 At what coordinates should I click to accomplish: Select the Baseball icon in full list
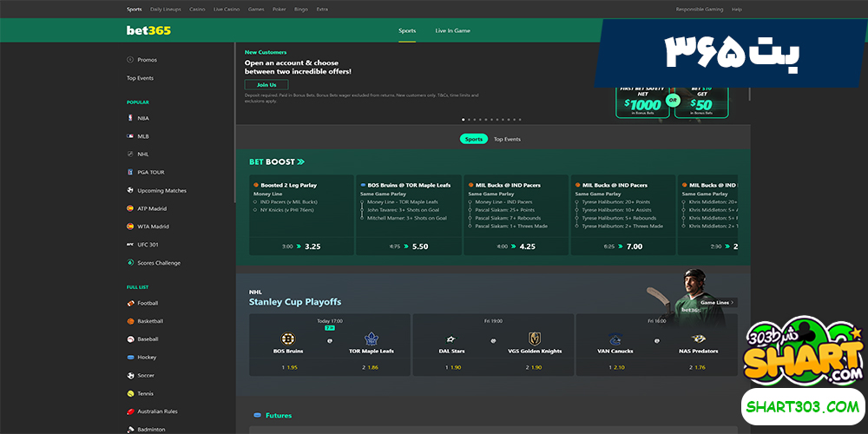pyautogui.click(x=130, y=339)
